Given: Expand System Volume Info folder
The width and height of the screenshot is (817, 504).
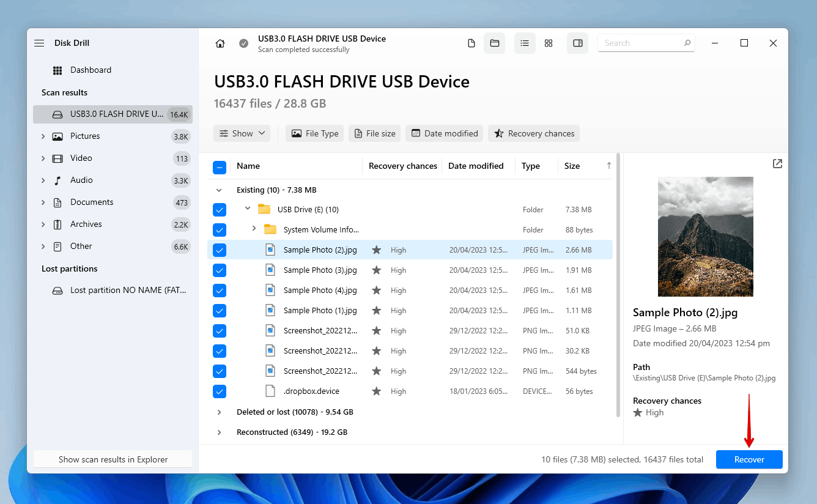Looking at the screenshot, I should pos(254,229).
